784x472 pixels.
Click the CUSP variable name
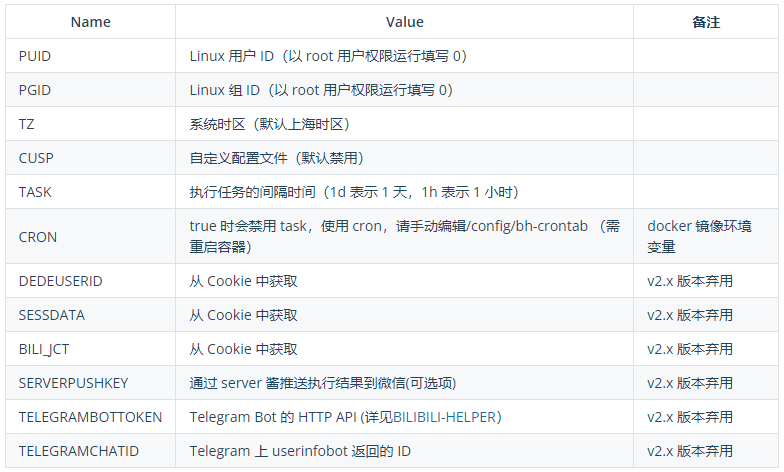point(35,158)
